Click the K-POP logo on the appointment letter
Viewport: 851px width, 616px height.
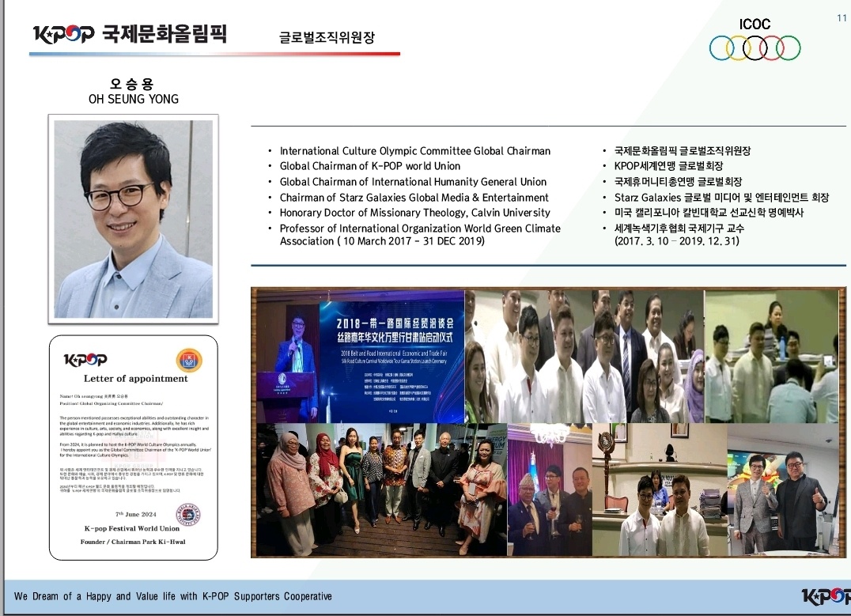click(85, 359)
